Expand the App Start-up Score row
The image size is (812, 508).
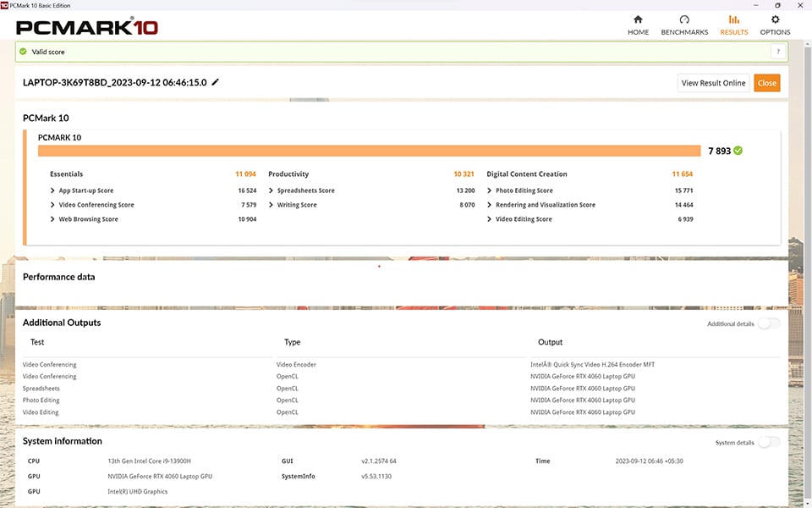point(53,190)
